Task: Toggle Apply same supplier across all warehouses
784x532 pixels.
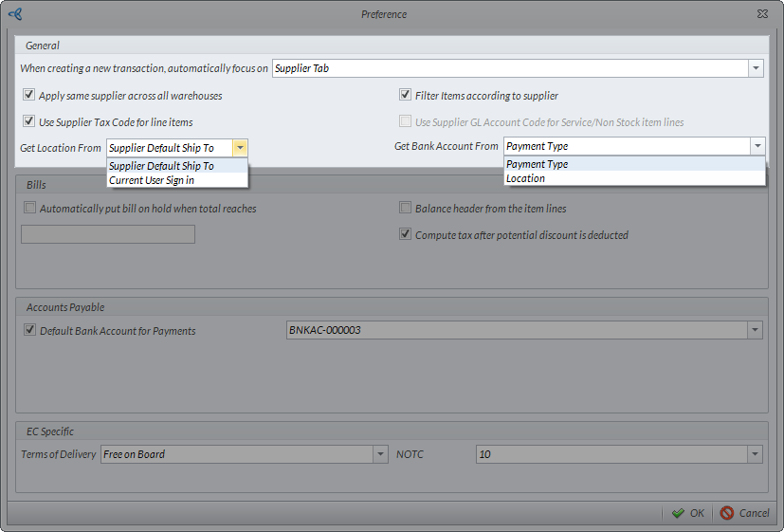Action: [29, 96]
